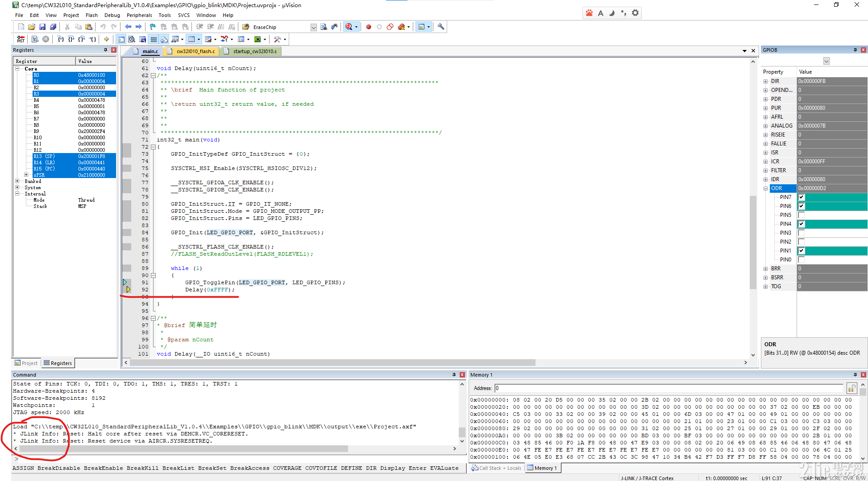Click the Stop execution icon
The height and width of the screenshot is (481, 868).
46,39
